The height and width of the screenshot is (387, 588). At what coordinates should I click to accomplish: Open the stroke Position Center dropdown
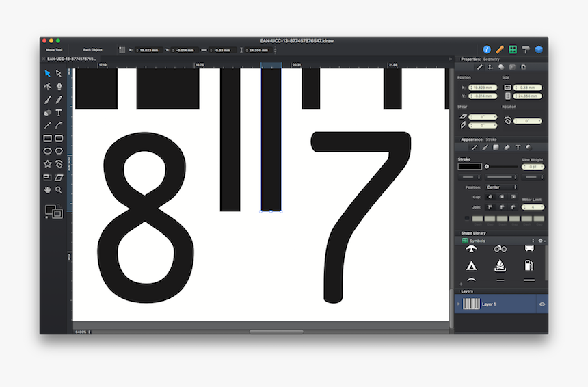501,187
